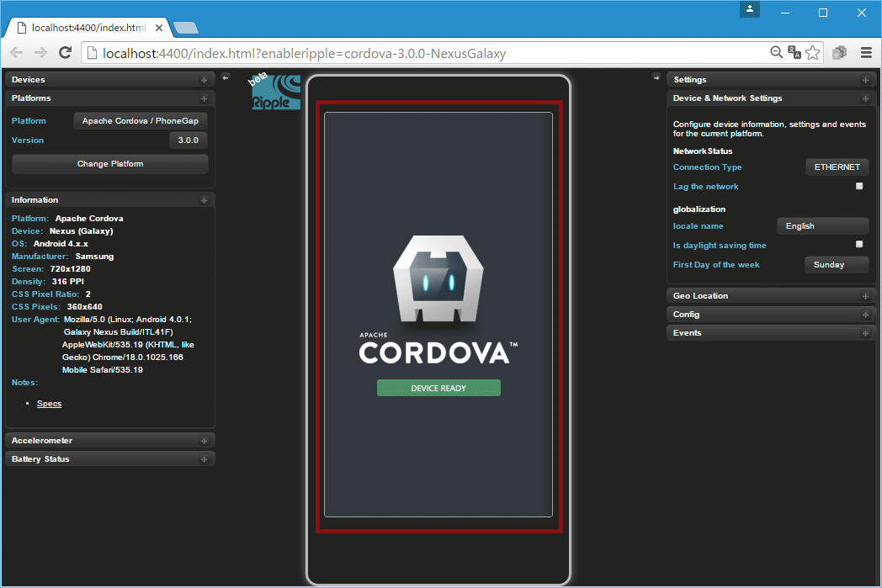Open the Chrome hamburger menu
Screen dimensions: 882x588
click(x=866, y=52)
